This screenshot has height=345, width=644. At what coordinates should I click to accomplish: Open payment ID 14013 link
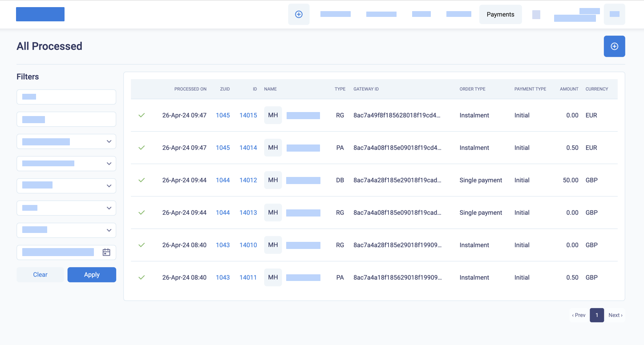click(248, 213)
